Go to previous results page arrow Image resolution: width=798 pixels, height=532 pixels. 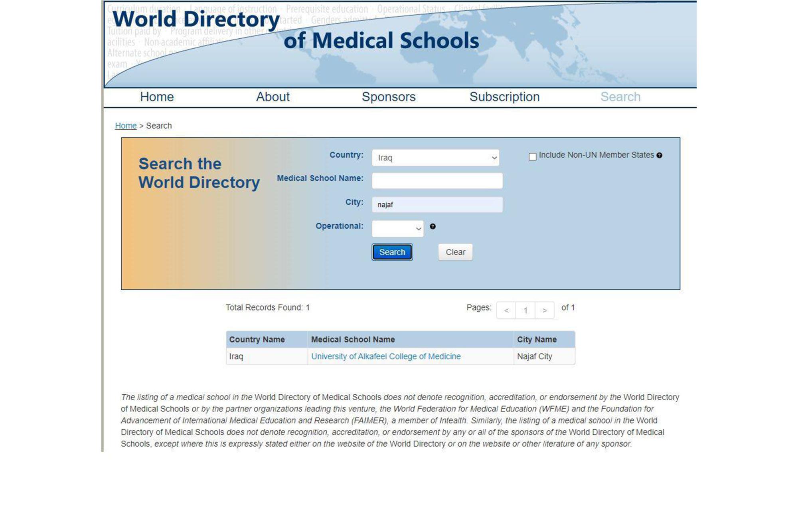point(506,310)
